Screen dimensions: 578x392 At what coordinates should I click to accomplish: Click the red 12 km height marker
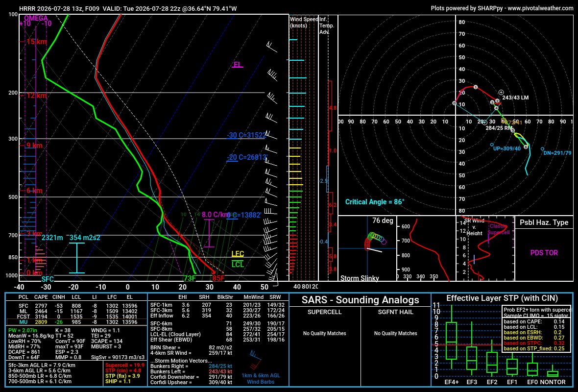click(x=36, y=96)
